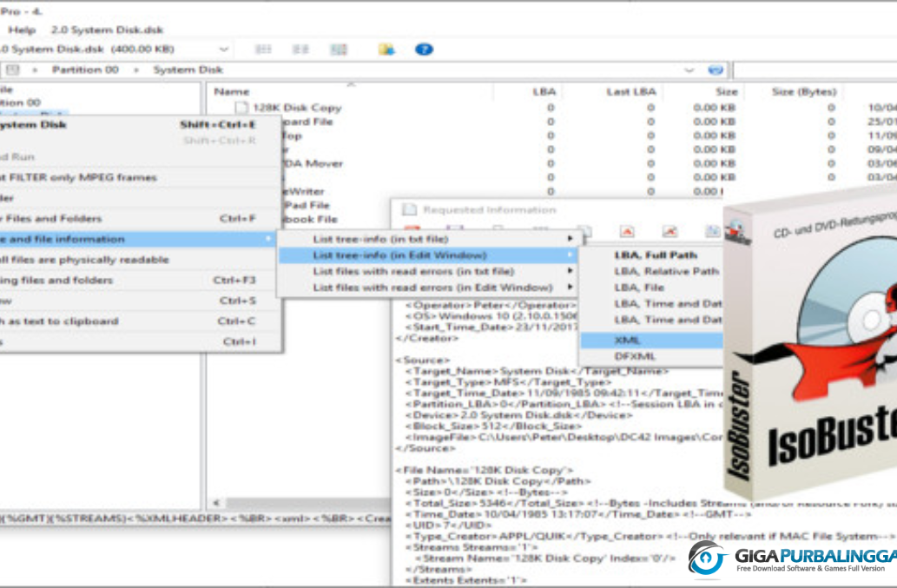The width and height of the screenshot is (897, 588).
Task: Click the <File Name='128K Disk Copy'> line
Action: (485, 470)
